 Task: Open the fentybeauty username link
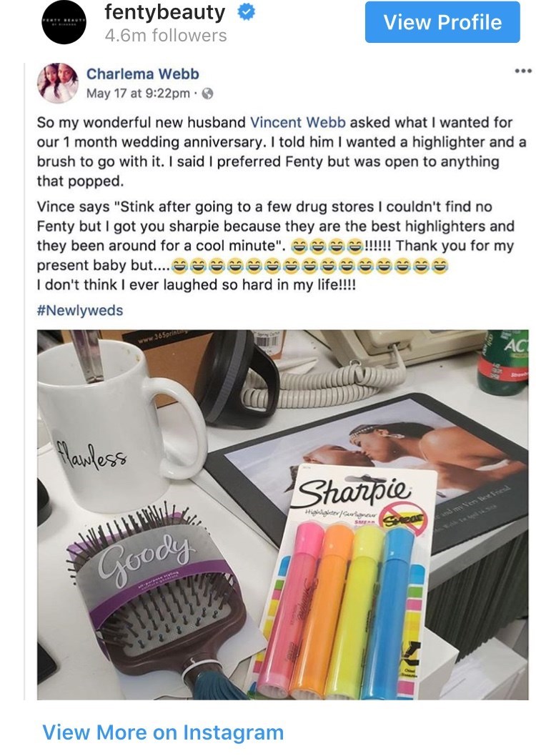pos(165,13)
